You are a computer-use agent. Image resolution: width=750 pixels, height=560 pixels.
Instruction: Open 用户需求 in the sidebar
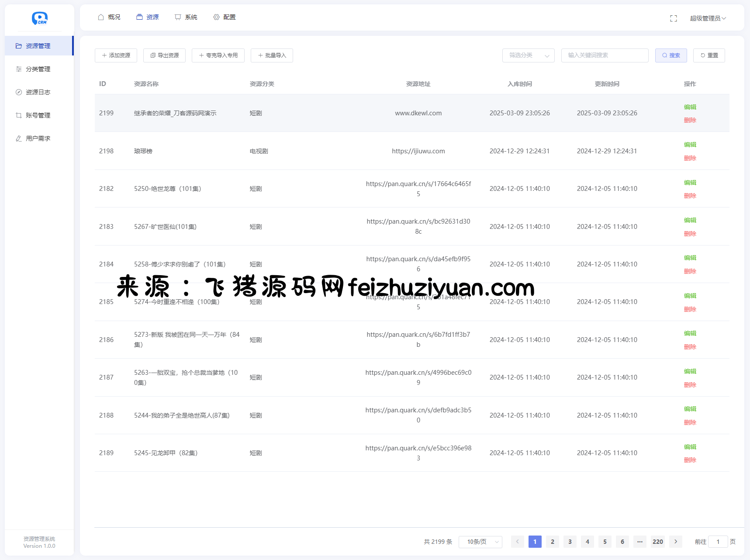tap(38, 138)
